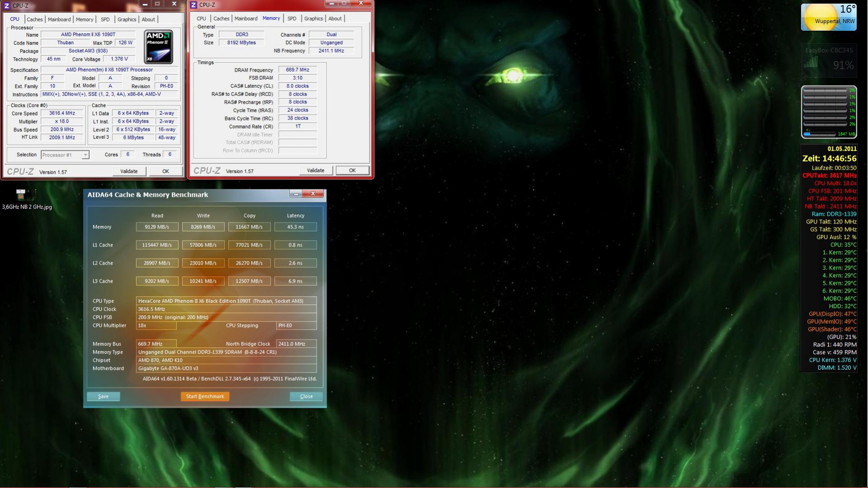
Task: Click the Core Voltage value 1.376 V
Action: pyautogui.click(x=119, y=59)
